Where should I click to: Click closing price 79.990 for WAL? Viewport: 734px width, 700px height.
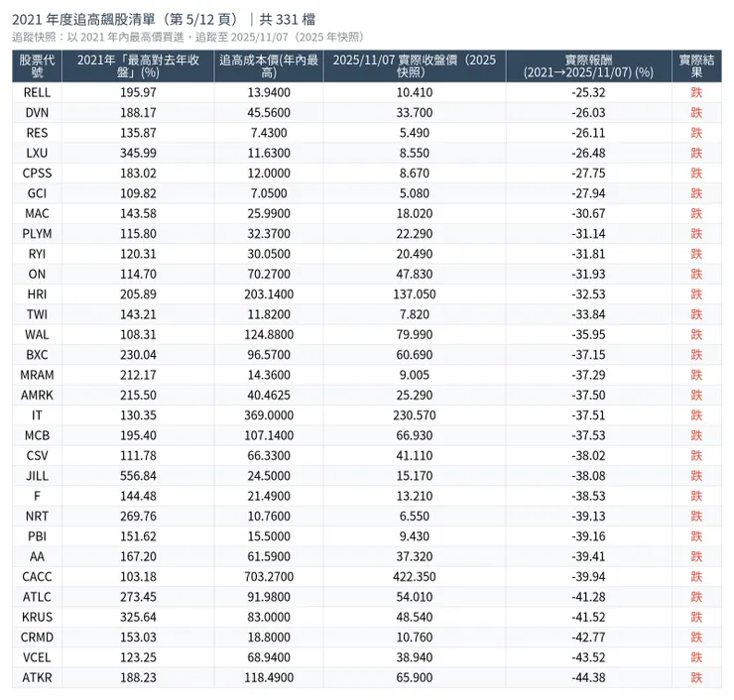coord(415,334)
